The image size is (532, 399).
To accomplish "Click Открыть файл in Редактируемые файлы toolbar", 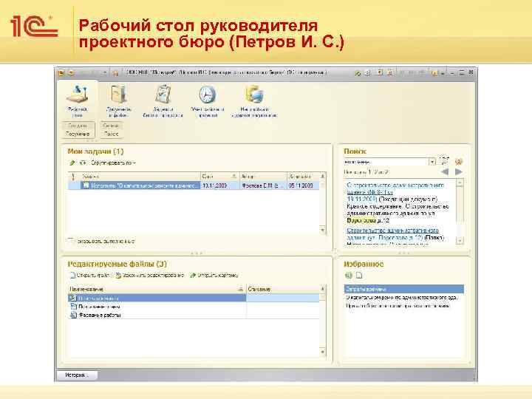I will pyautogui.click(x=89, y=275).
